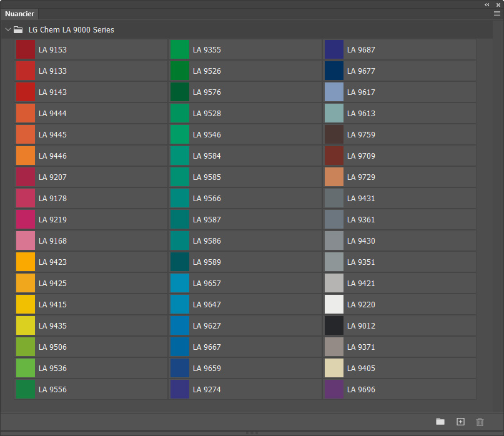Pick the LA 9687 violet-blue swatch
This screenshot has width=504, height=436.
click(334, 49)
